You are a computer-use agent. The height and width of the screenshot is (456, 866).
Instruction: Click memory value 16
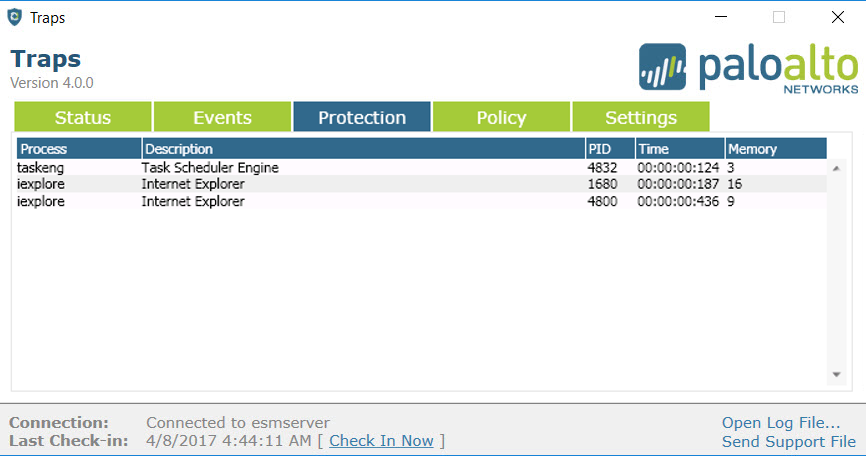click(x=734, y=184)
